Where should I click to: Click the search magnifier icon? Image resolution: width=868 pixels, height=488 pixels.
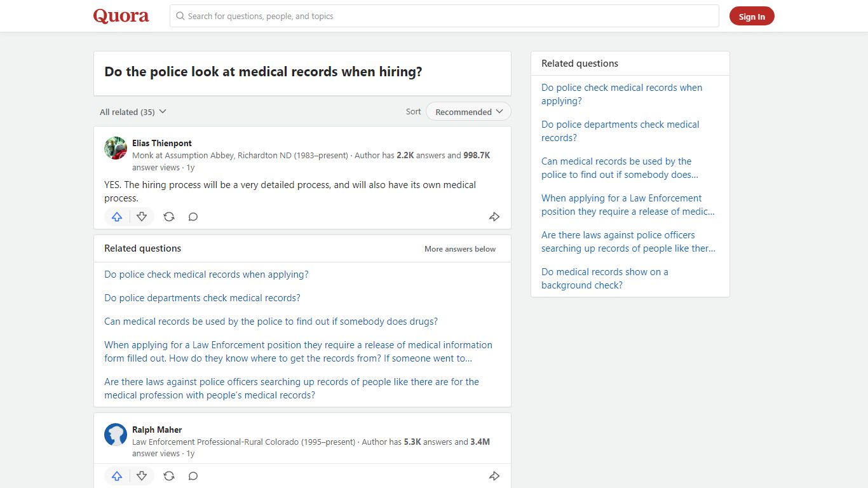click(180, 16)
